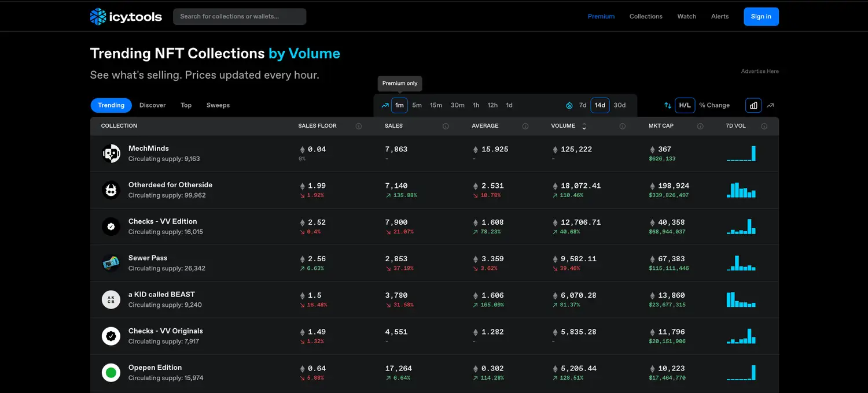This screenshot has height=393, width=868.
Task: Open the sort direction arrows icon
Action: 668,105
